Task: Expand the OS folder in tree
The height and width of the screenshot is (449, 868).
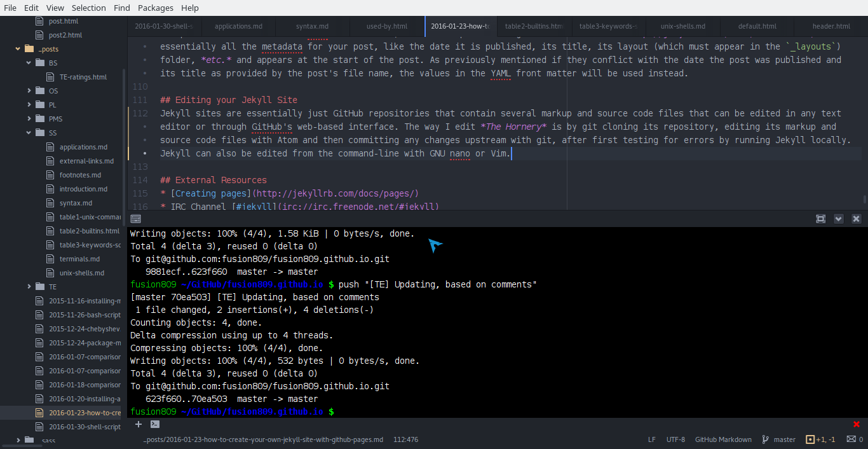Action: click(x=53, y=91)
